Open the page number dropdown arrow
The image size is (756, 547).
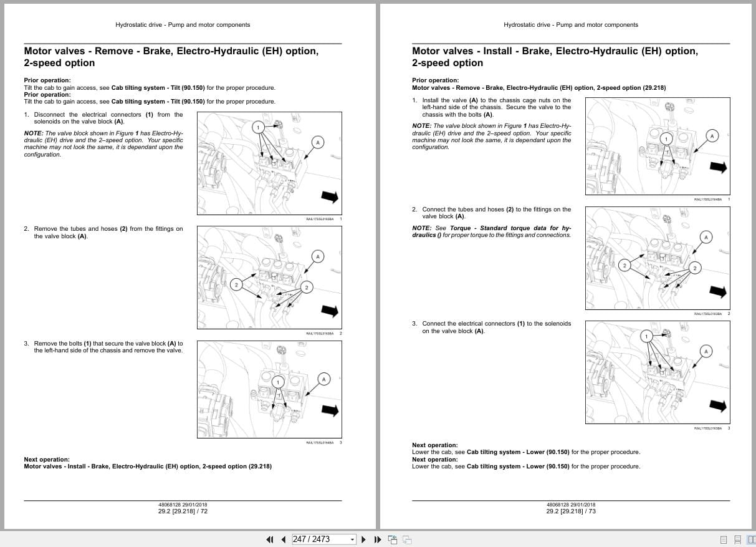[x=352, y=540]
